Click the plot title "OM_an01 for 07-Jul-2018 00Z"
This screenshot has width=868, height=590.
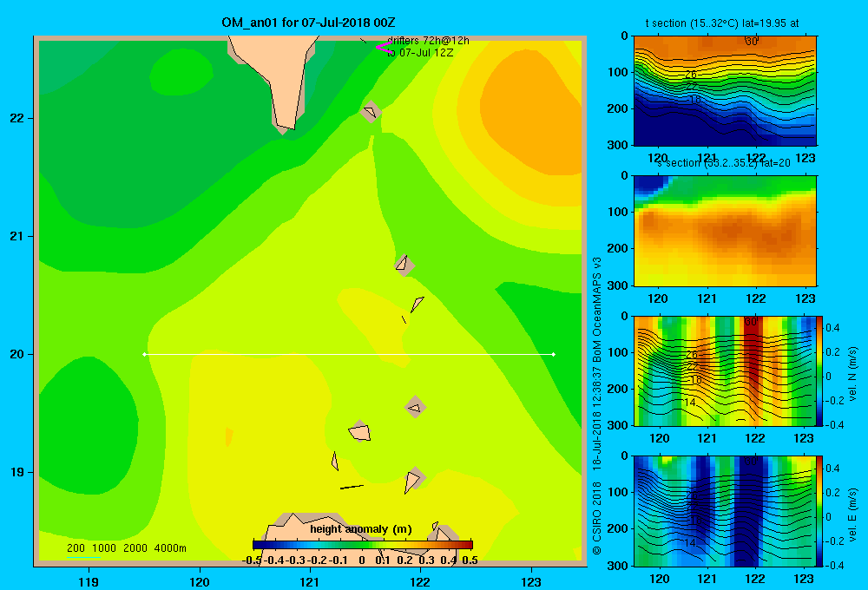(308, 23)
